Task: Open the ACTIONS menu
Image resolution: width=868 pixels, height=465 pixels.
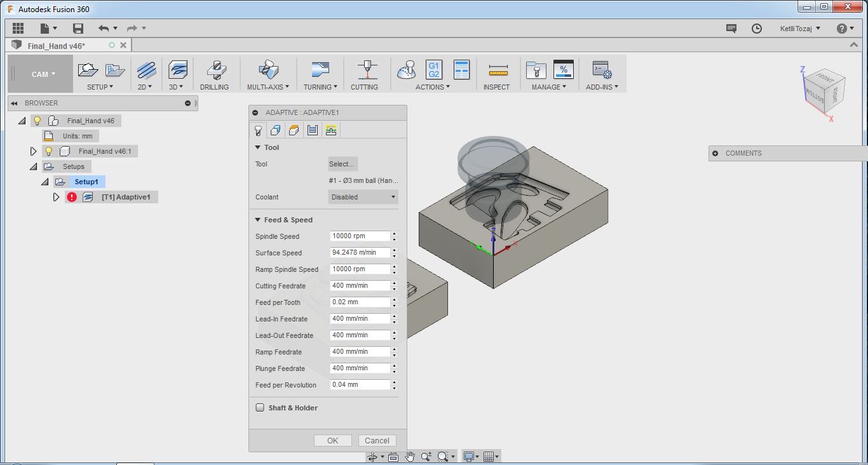Action: click(433, 87)
